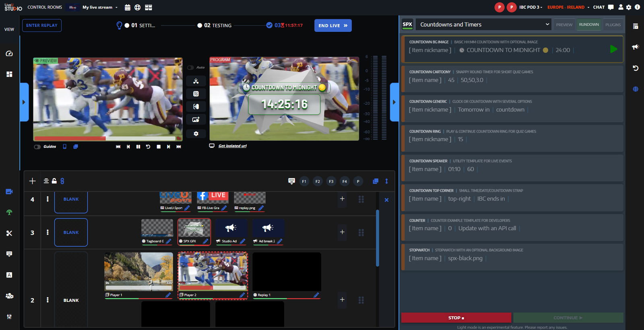Open transition settings gear between monitors
Screen dimensions: 644x330
[x=196, y=133]
